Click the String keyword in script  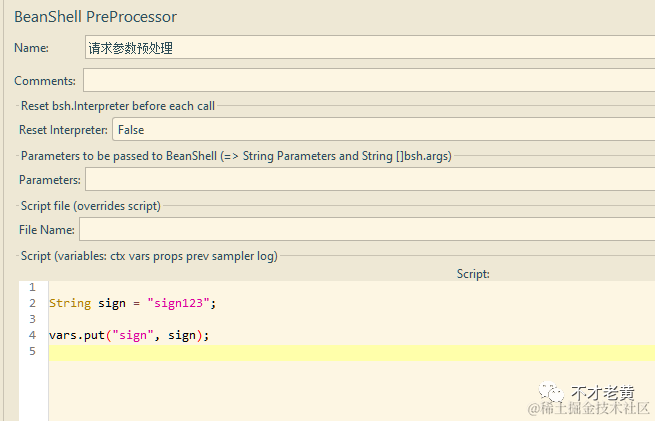pyautogui.click(x=70, y=303)
